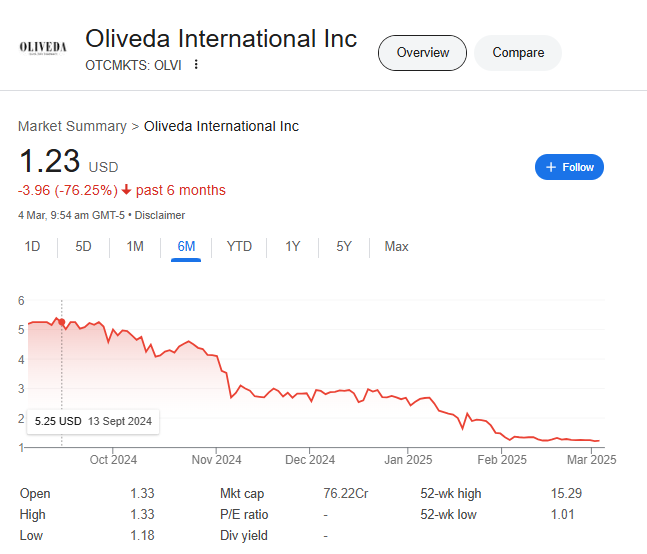Switch chart range to Max
647x554 pixels.
tap(396, 247)
